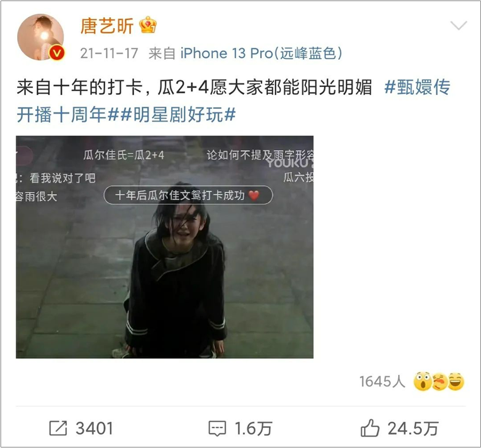The width and height of the screenshot is (481, 448).
Task: Tap the post date 21-11-17
Action: tap(109, 53)
